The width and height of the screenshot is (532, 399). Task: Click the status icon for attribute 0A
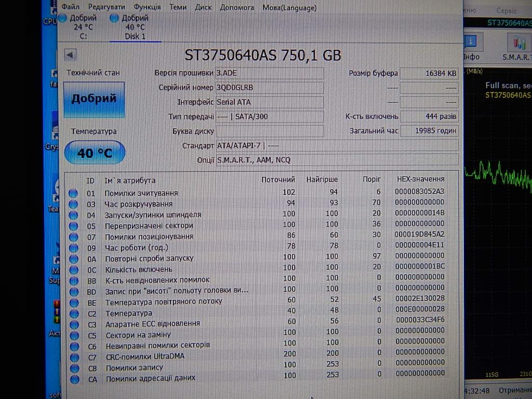73,259
